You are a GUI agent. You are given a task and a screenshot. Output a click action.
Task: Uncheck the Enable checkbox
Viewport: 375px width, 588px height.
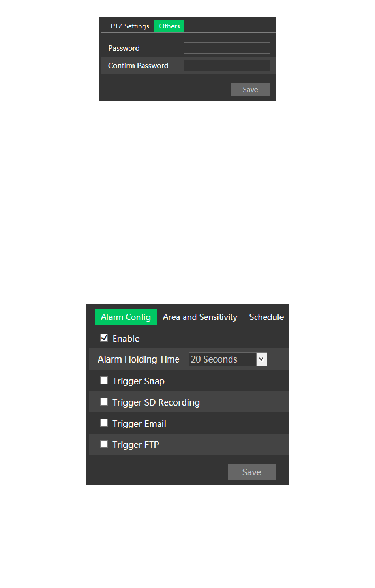coord(104,338)
